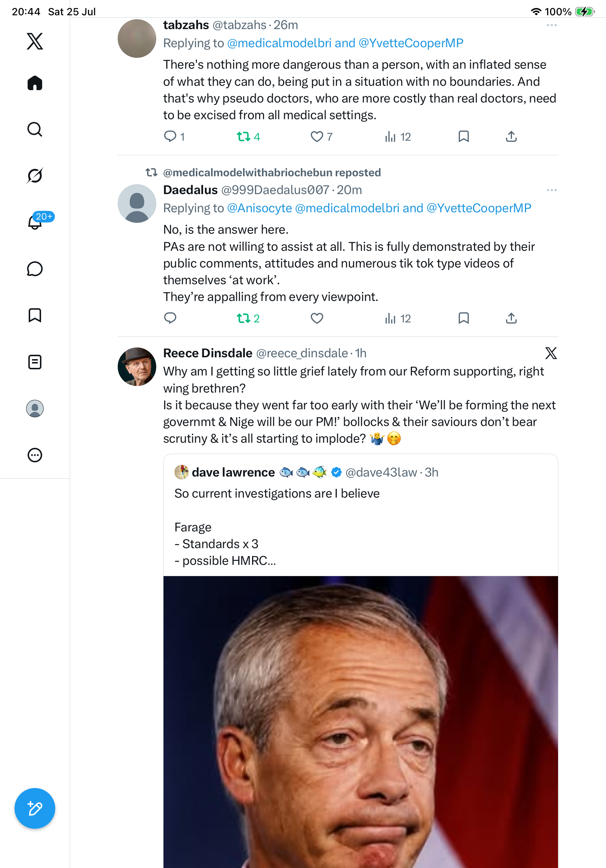Open the Search magnifier in sidebar
This screenshot has width=606, height=868.
coord(35,129)
